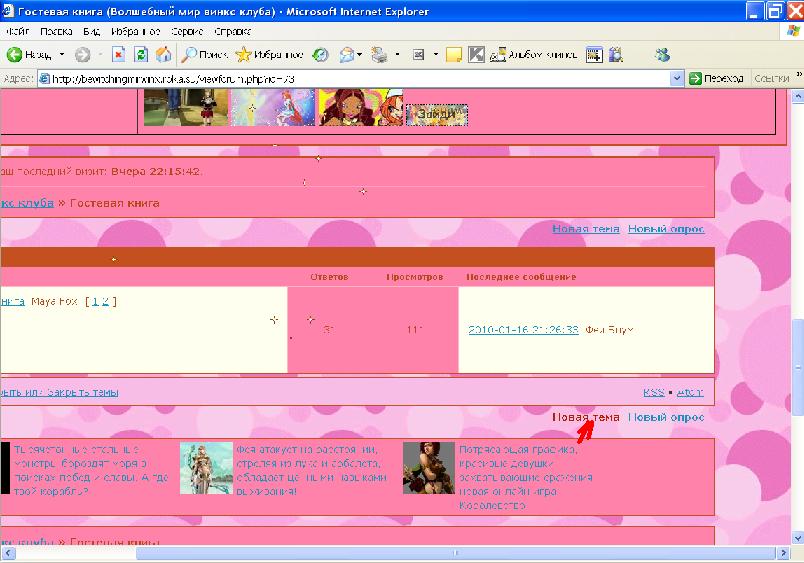Click upper Новый опрос link
This screenshot has width=804, height=563.
(666, 229)
